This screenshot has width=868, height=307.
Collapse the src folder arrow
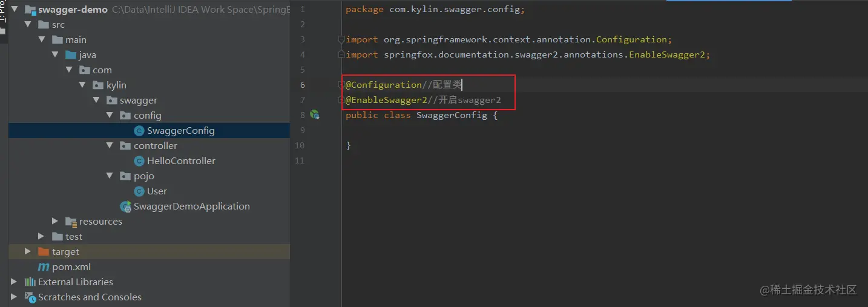tap(27, 25)
